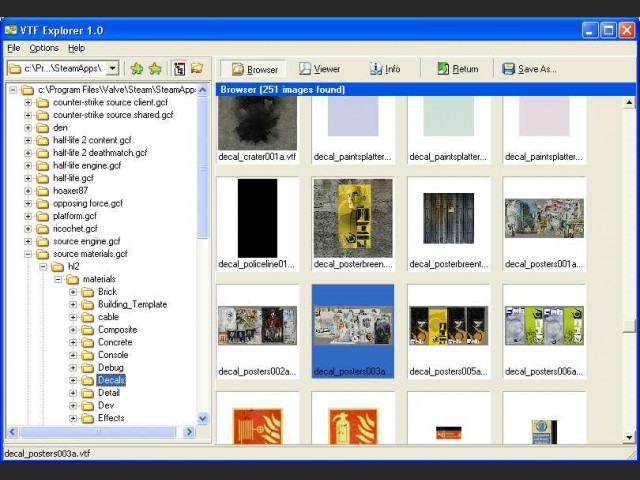This screenshot has height=480, width=640.
Task: Switch to the Viewer tab
Action: (319, 69)
